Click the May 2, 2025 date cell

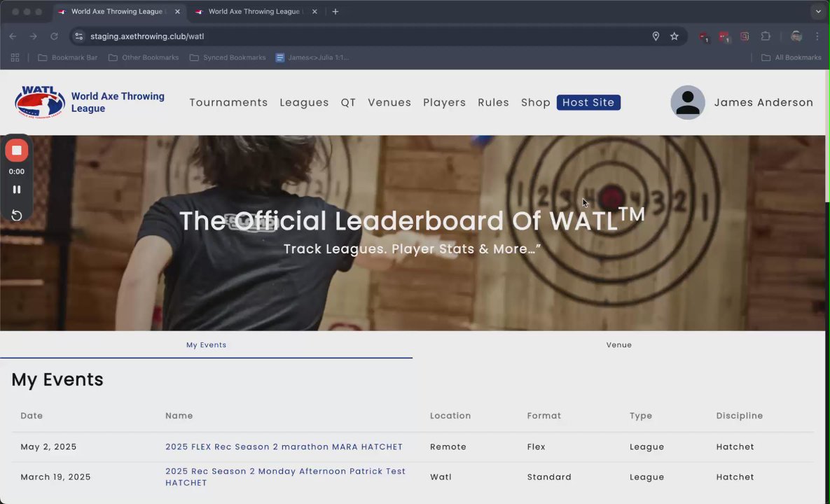coord(49,447)
